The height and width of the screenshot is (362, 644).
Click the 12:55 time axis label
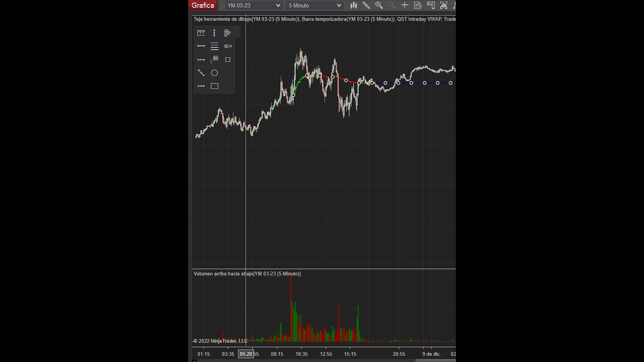[326, 354]
